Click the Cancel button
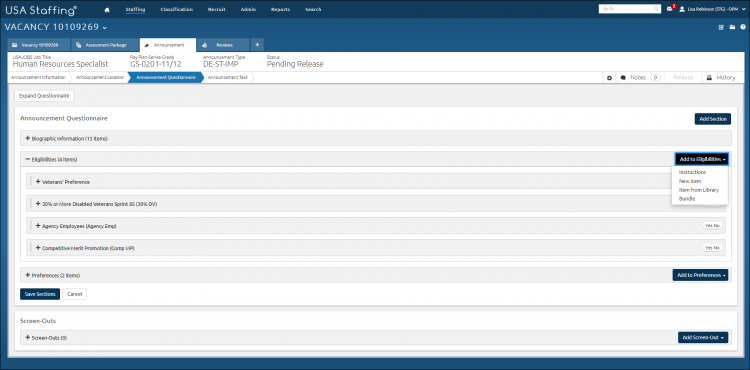750x370 pixels. pos(75,294)
